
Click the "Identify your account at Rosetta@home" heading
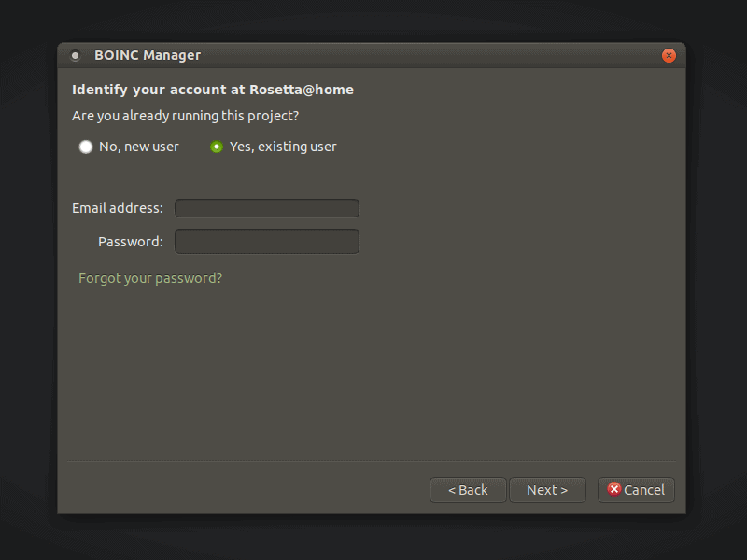(x=213, y=90)
